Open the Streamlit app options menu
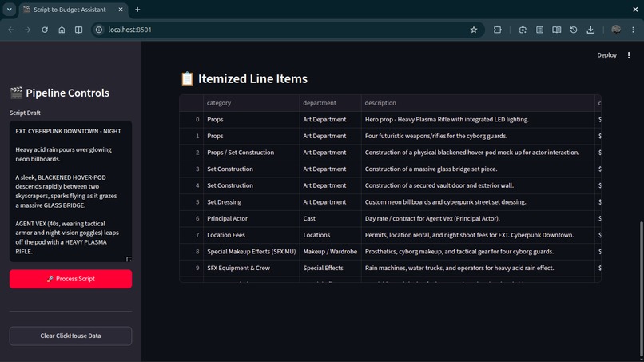 tap(629, 55)
